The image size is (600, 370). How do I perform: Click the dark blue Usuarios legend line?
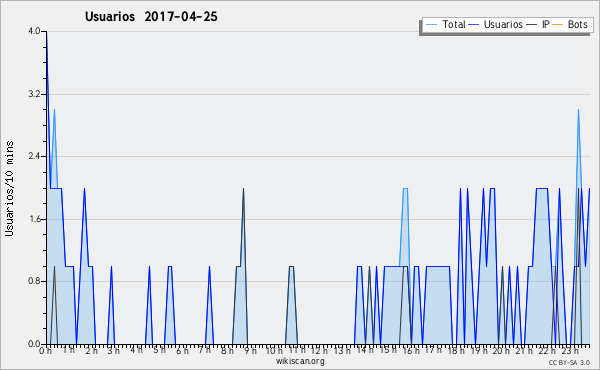click(474, 25)
